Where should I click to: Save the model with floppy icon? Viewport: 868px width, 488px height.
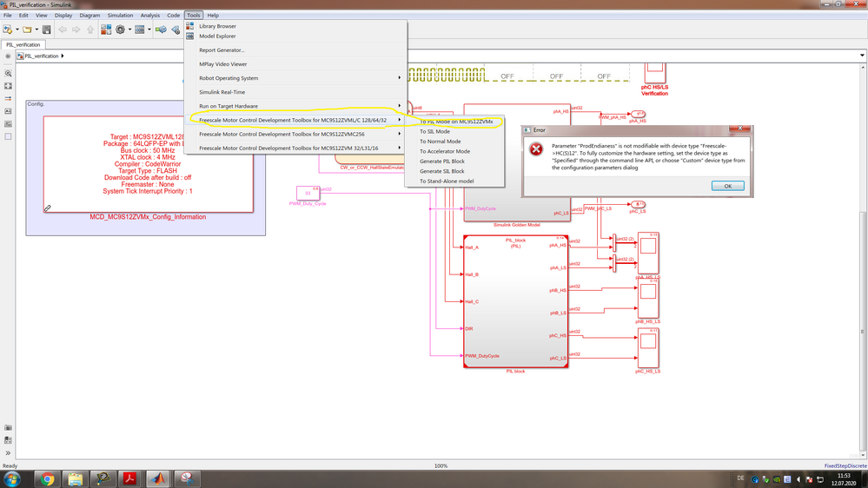coord(47,30)
